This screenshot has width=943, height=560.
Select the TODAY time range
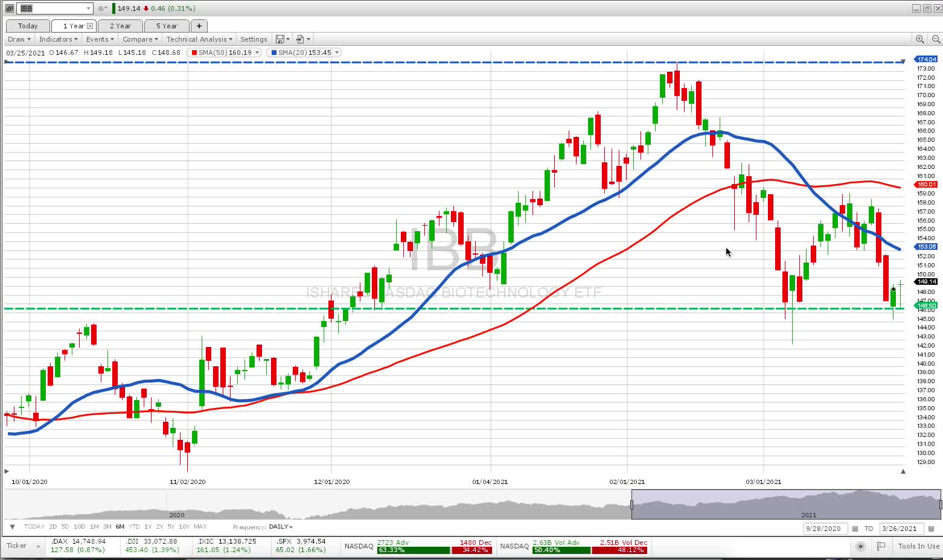tap(34, 527)
